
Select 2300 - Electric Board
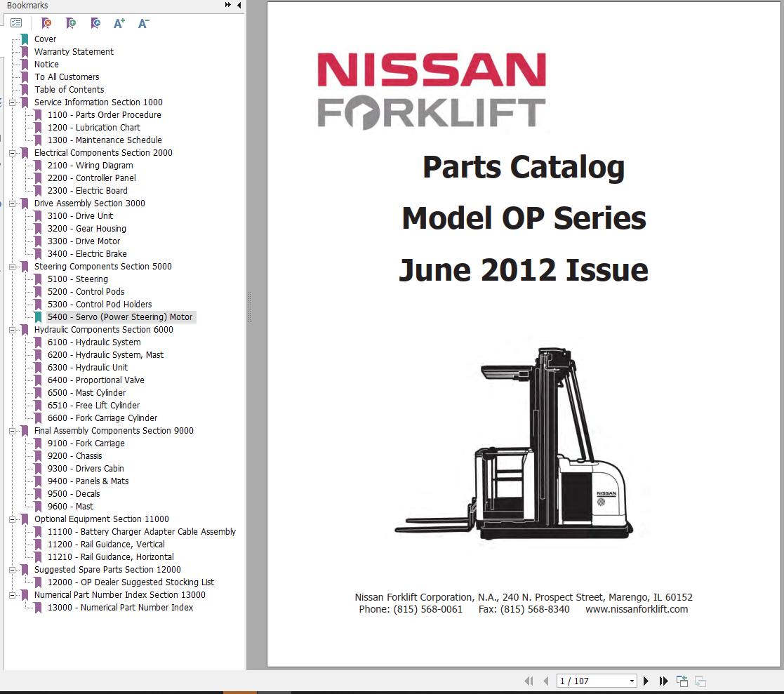coord(88,190)
